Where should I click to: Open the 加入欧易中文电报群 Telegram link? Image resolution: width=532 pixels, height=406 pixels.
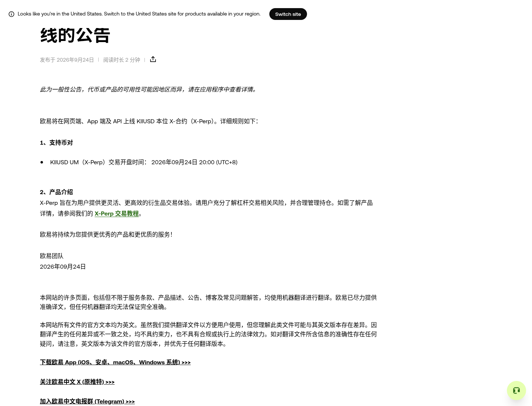coord(87,401)
